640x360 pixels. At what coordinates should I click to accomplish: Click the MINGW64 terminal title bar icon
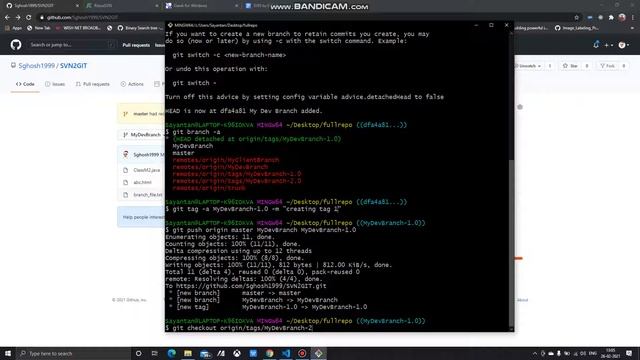170,25
